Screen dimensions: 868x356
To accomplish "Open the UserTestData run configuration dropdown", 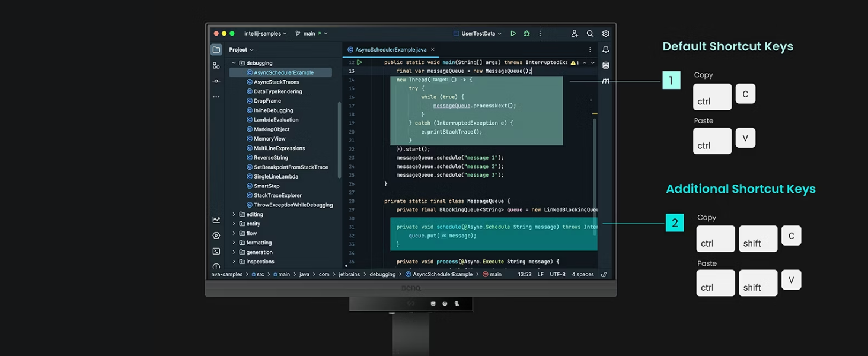I will pyautogui.click(x=478, y=34).
